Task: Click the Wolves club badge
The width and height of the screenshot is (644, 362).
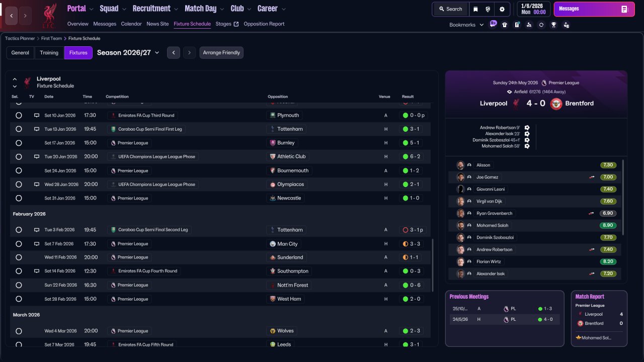Action: point(273,331)
